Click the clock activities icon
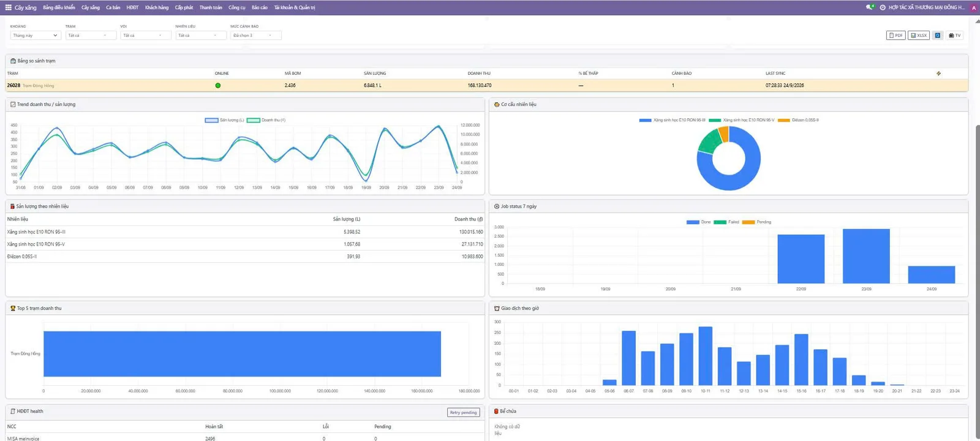The image size is (980, 441). point(883,7)
